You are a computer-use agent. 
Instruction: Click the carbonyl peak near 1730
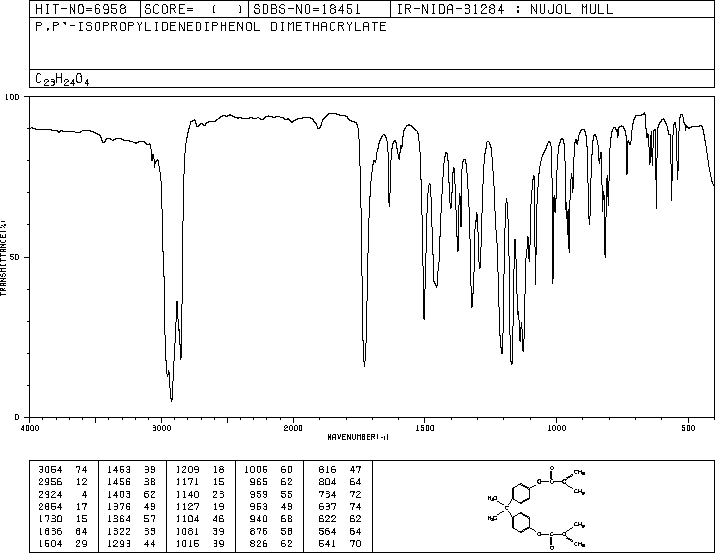pos(364,365)
